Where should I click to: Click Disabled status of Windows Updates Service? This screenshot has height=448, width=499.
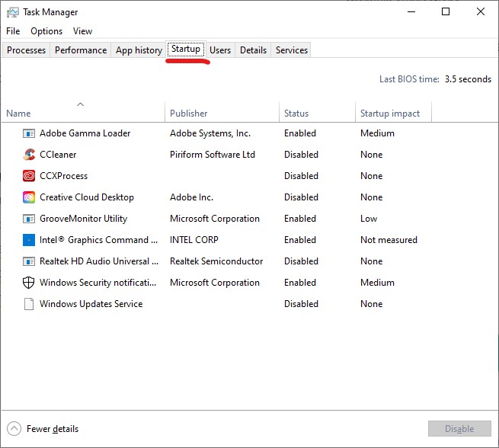tap(301, 304)
